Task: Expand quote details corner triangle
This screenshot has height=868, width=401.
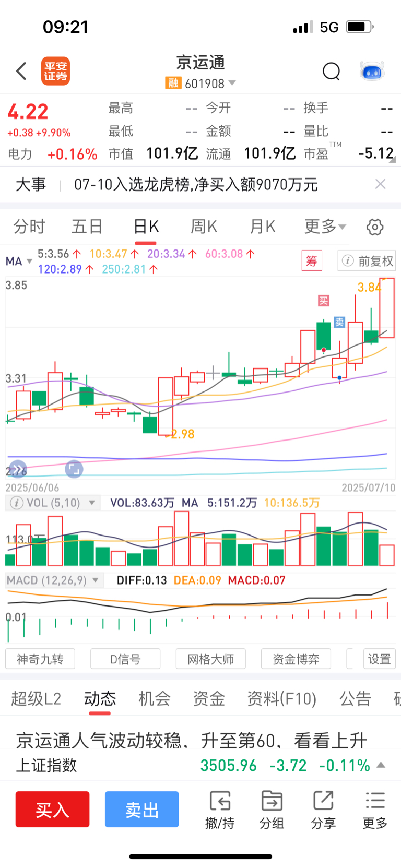Action: point(392,160)
